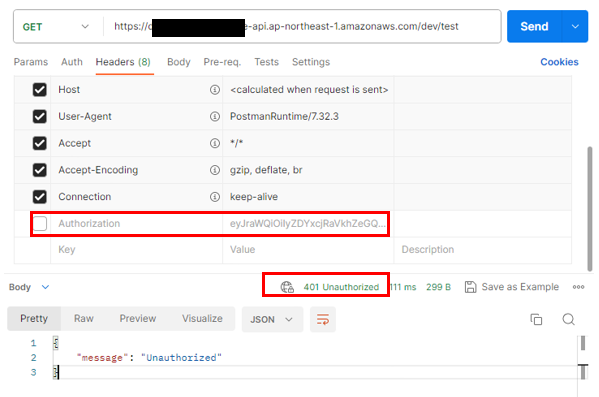Click the Authorization token value
The width and height of the screenshot is (599, 397).
[x=307, y=224]
